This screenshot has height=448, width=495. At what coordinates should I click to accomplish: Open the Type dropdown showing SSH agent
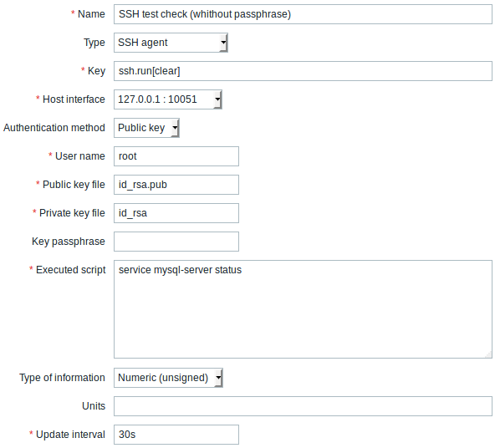pyautogui.click(x=171, y=43)
